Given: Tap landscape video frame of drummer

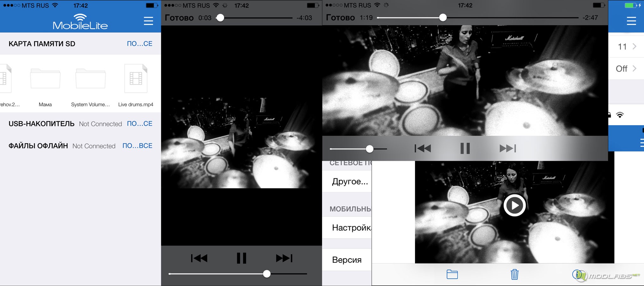Looking at the screenshot, I should tap(465, 81).
